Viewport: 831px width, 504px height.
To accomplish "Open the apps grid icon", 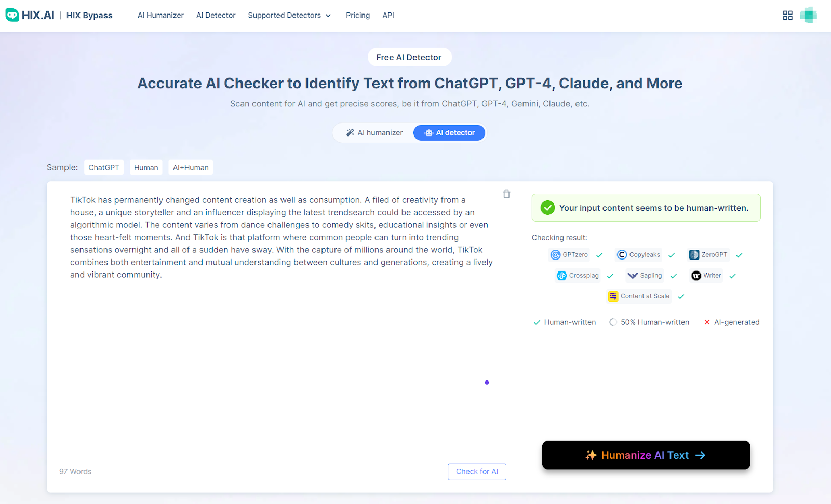I will [x=788, y=16].
